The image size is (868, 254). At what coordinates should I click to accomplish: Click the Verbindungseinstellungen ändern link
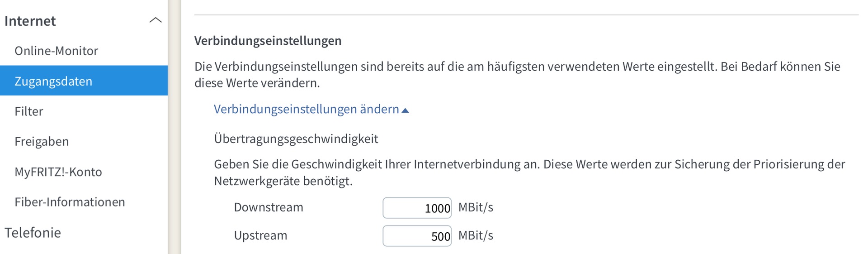coord(306,109)
